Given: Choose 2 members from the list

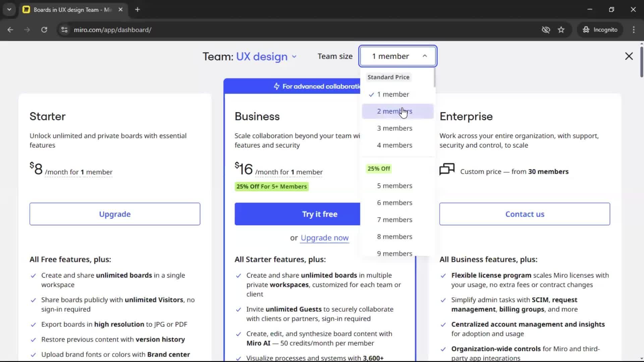Looking at the screenshot, I should point(398,111).
